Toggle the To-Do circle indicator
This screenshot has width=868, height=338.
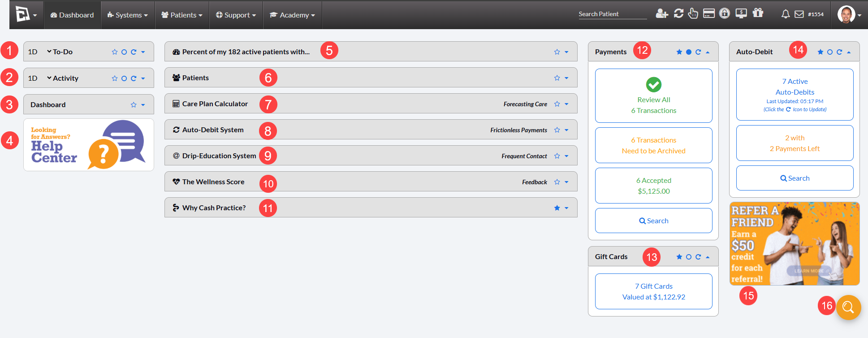click(x=124, y=52)
